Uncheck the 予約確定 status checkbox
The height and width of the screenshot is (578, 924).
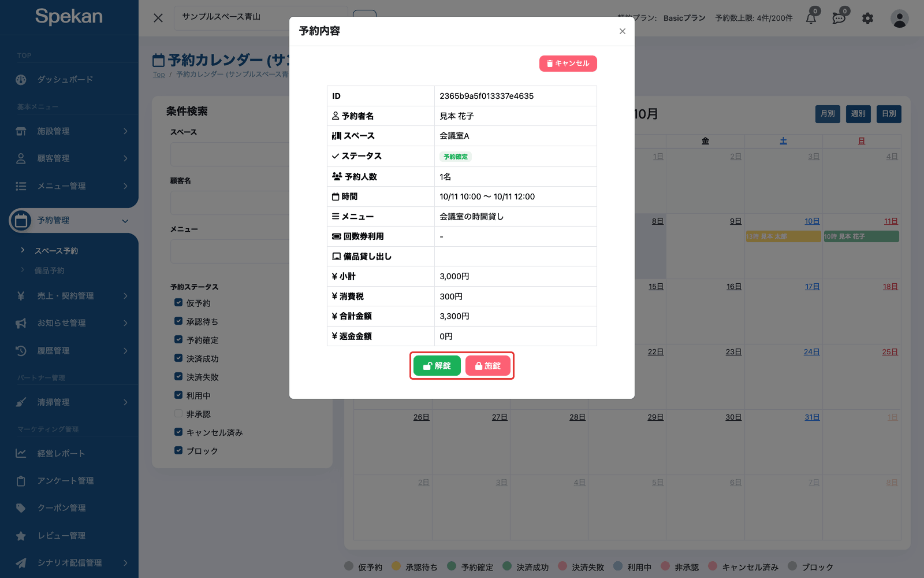click(x=178, y=339)
